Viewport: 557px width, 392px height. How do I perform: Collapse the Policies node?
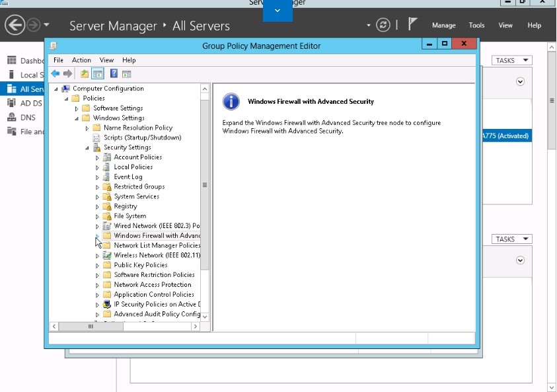pyautogui.click(x=67, y=98)
